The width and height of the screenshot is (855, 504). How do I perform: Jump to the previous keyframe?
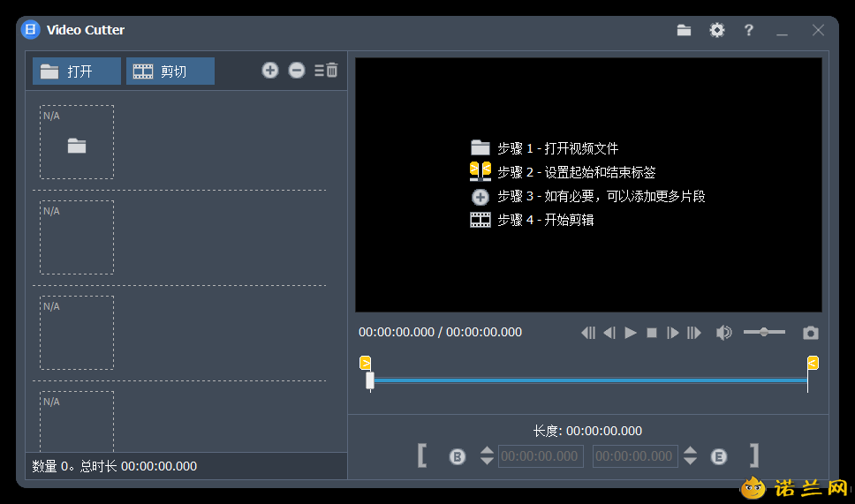[588, 333]
